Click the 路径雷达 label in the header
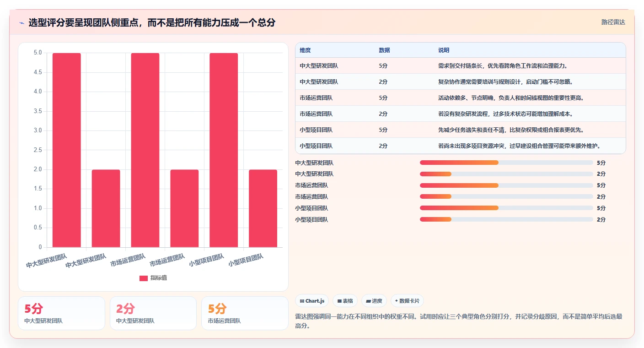 (613, 22)
